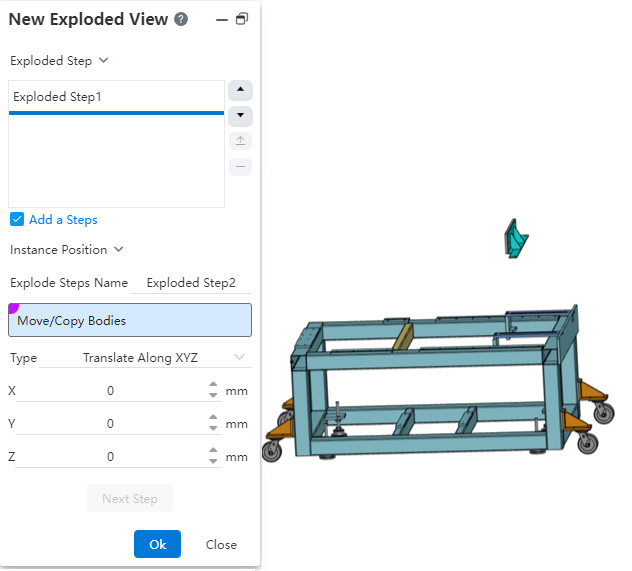Activate the Move/Copy Bodies selection box

[x=130, y=320]
